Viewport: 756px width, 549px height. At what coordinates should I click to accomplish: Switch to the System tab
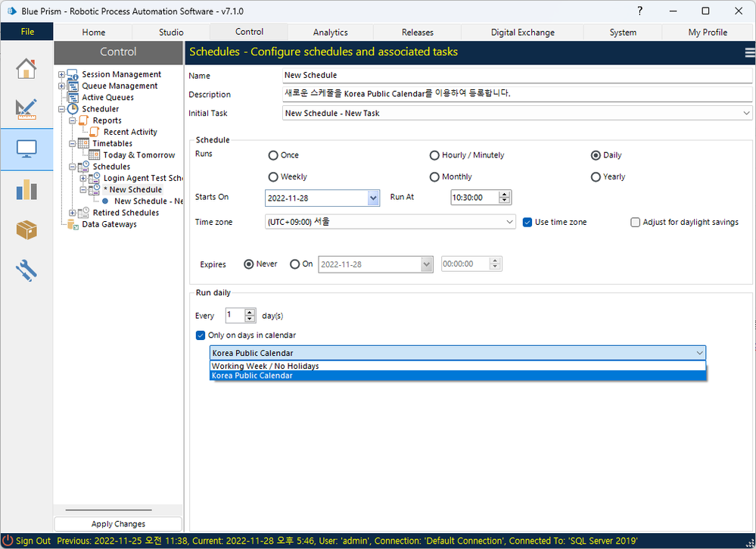623,33
